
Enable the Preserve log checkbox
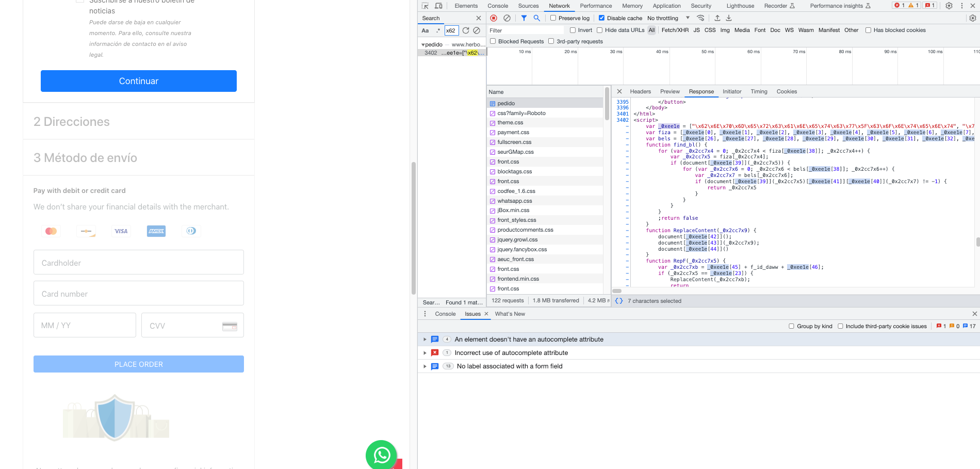pyautogui.click(x=553, y=18)
